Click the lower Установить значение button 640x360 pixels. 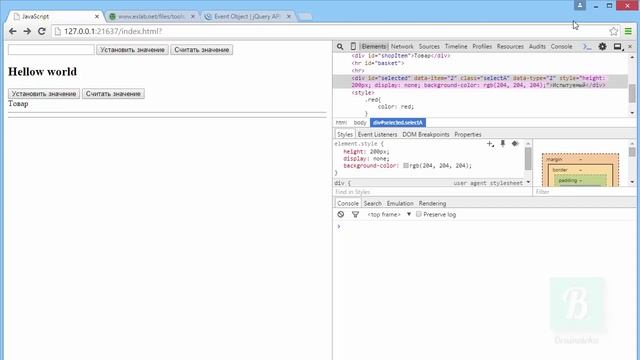click(44, 94)
